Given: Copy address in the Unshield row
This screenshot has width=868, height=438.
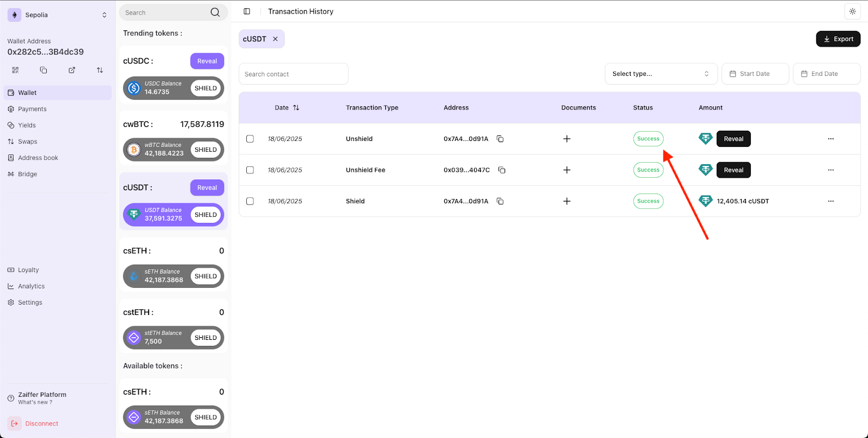Looking at the screenshot, I should (x=500, y=139).
